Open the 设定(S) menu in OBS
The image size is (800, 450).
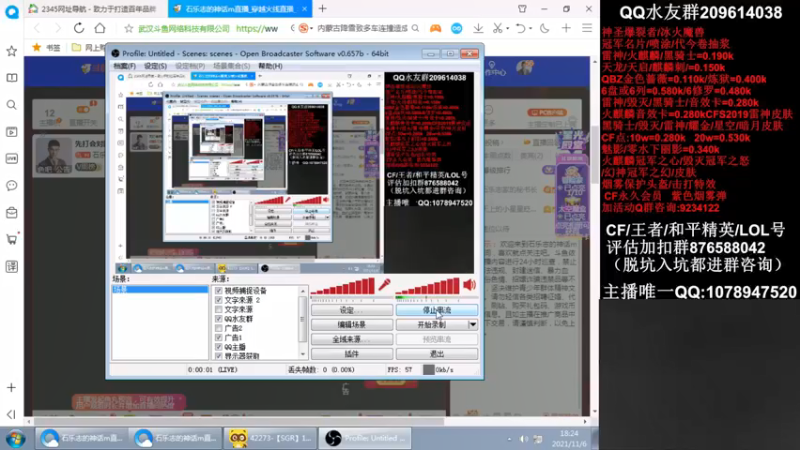click(155, 66)
